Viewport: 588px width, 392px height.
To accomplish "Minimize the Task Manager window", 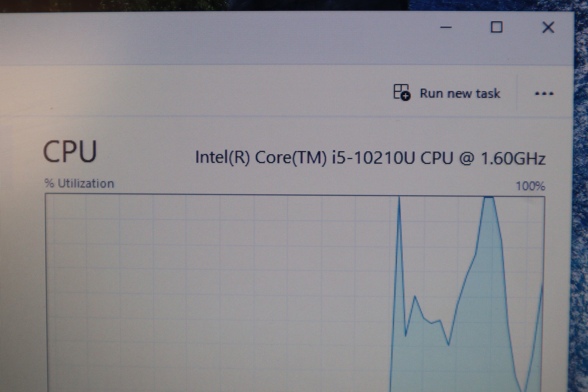I will [x=446, y=27].
